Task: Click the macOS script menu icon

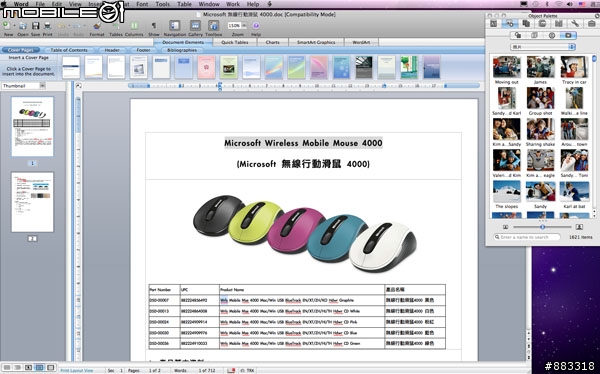Action: (x=270, y=4)
